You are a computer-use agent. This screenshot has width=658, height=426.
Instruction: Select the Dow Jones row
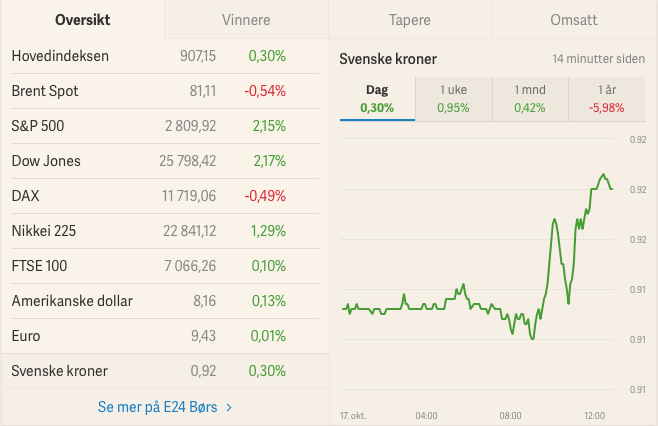pos(165,161)
